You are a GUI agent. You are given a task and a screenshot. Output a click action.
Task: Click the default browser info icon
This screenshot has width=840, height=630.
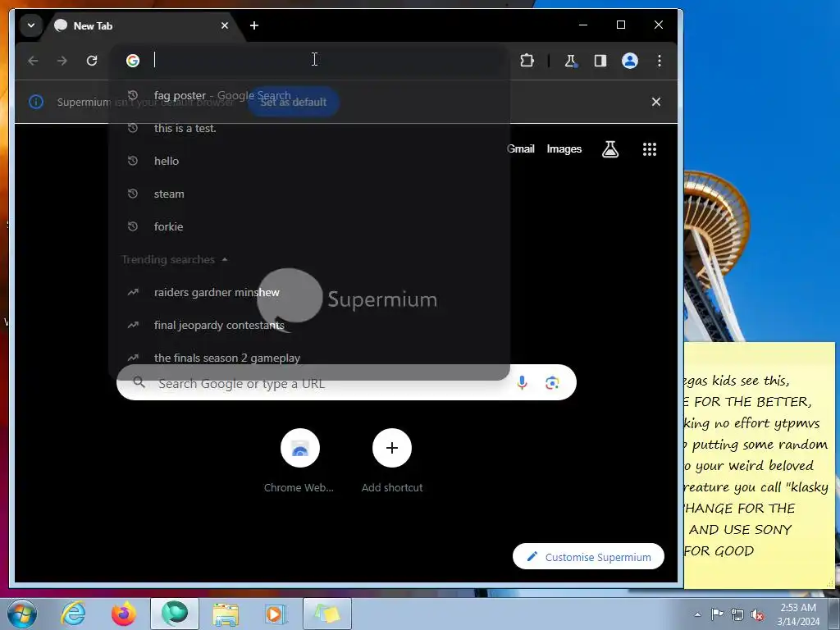click(36, 102)
